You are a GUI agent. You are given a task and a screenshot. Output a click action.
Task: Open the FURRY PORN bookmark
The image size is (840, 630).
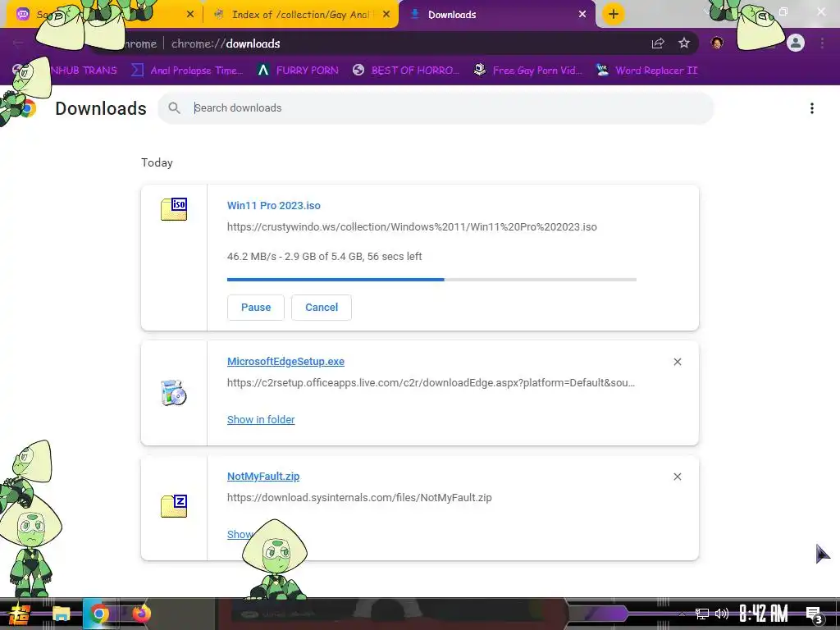[x=298, y=71]
